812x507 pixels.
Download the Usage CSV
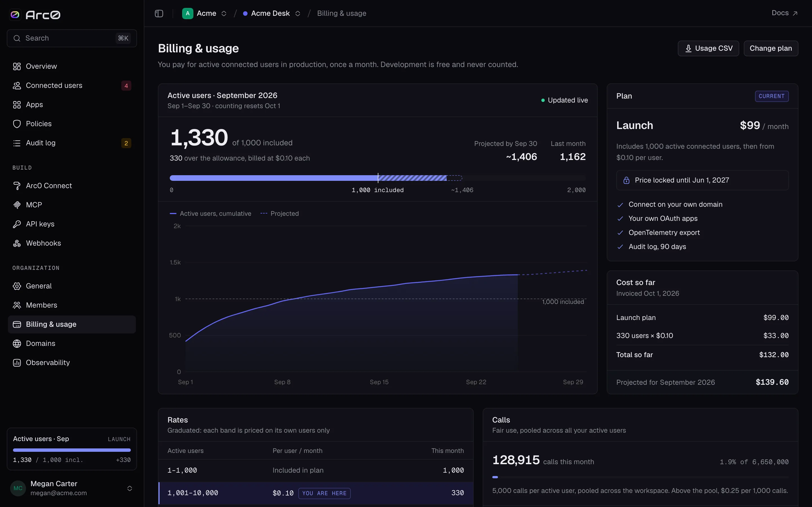pyautogui.click(x=708, y=48)
